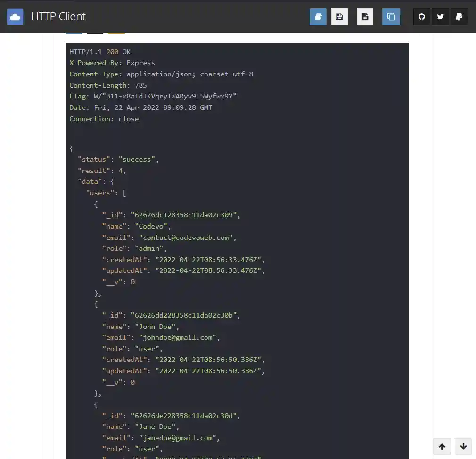Open the Twitter icon link
476x459 pixels.
click(x=440, y=17)
